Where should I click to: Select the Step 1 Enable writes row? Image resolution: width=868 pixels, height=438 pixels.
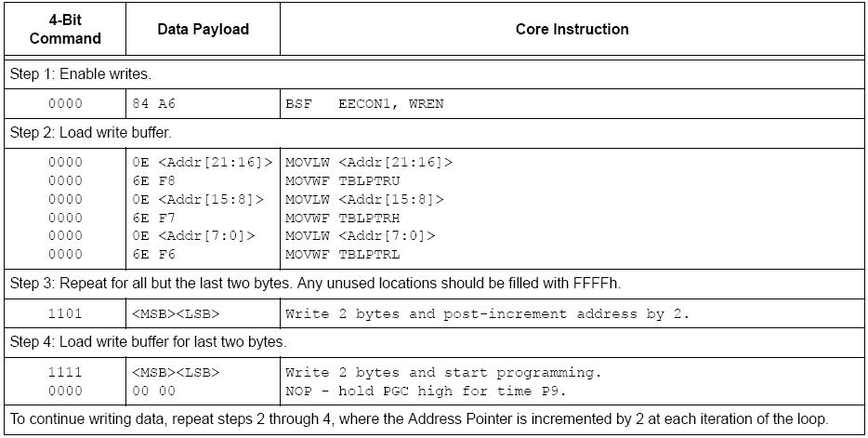(x=81, y=73)
